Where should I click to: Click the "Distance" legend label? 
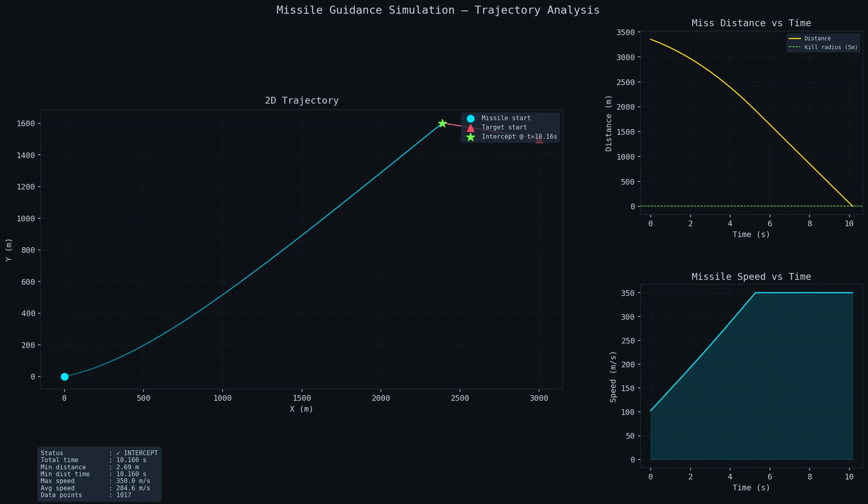click(x=818, y=39)
